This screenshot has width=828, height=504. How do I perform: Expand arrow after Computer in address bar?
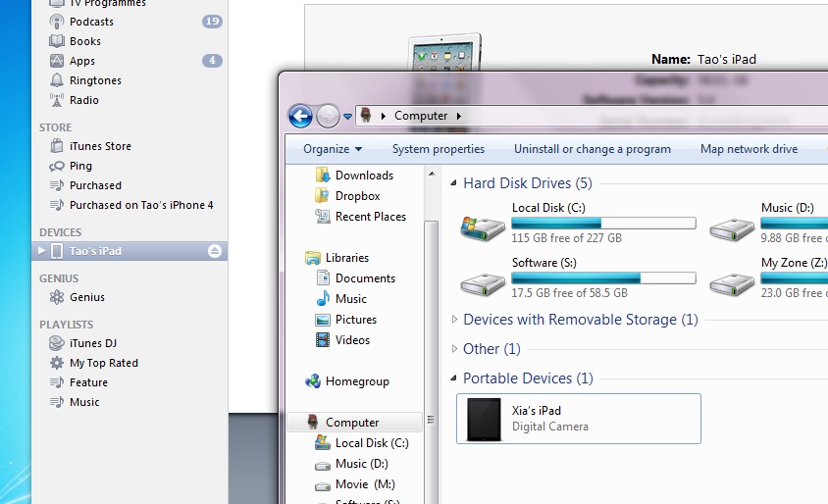pos(459,116)
